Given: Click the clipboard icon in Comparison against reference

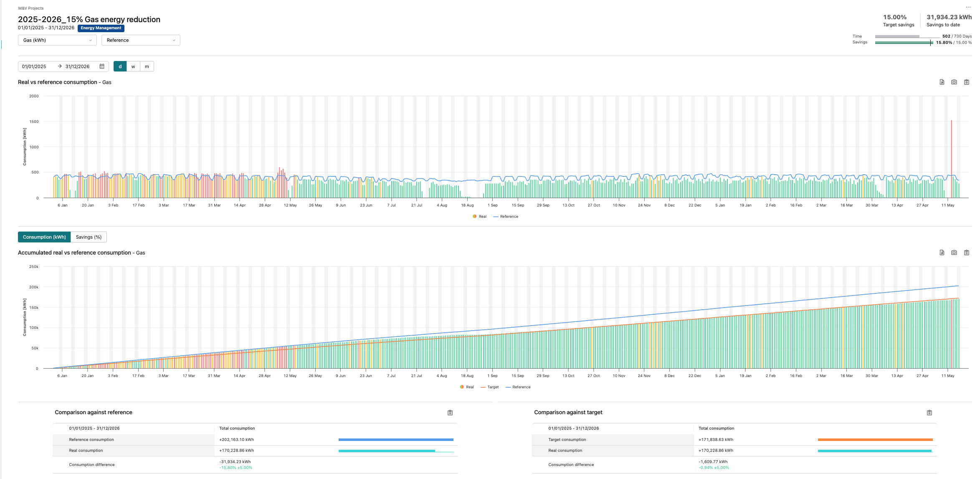Looking at the screenshot, I should point(450,413).
